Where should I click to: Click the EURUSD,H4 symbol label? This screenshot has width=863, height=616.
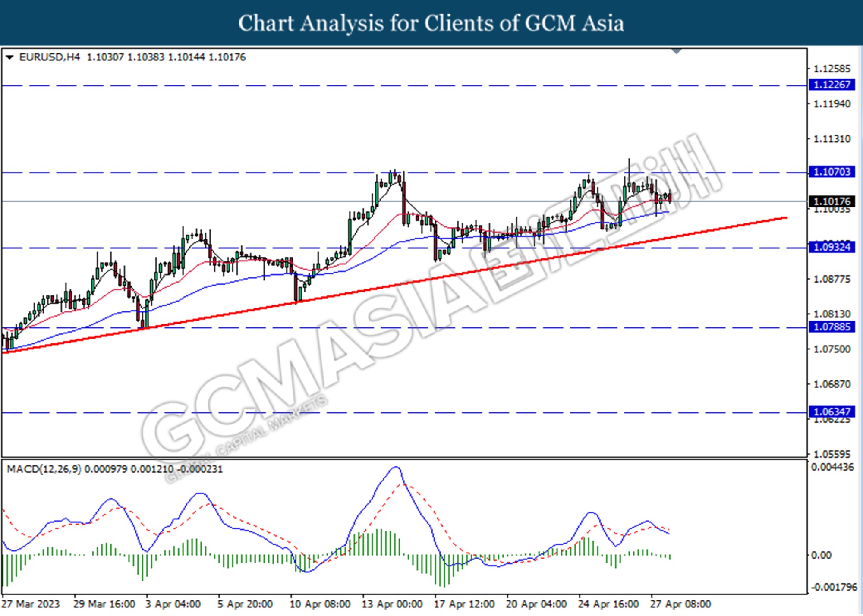click(50, 57)
